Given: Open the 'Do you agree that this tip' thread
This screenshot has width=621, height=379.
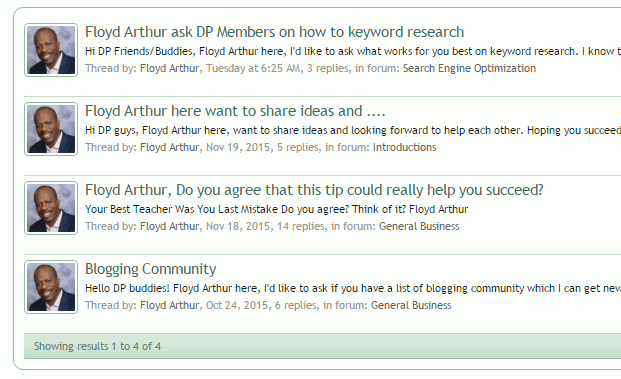Looking at the screenshot, I should [314, 190].
